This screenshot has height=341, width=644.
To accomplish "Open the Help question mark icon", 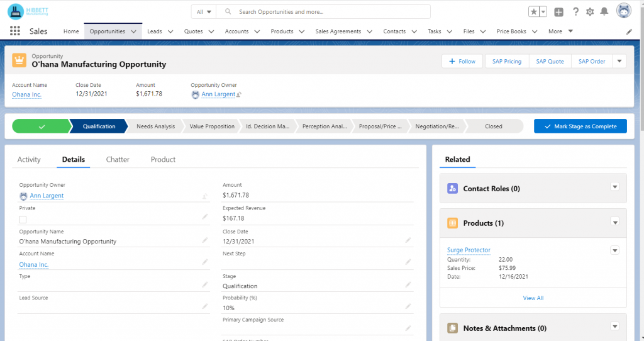I will [x=575, y=11].
